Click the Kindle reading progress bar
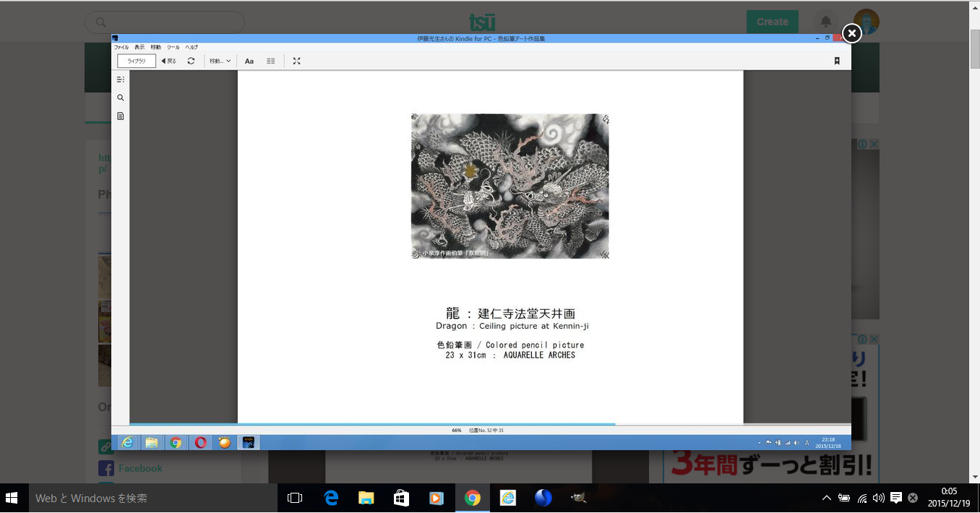The width and height of the screenshot is (980, 513). tap(490, 424)
